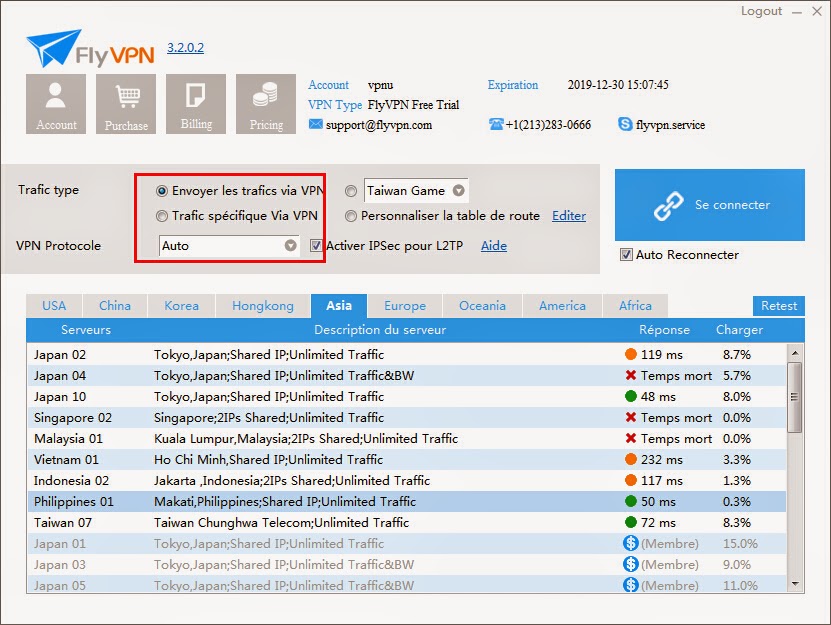Click the email envelope icon
831x625 pixels.
pos(315,124)
